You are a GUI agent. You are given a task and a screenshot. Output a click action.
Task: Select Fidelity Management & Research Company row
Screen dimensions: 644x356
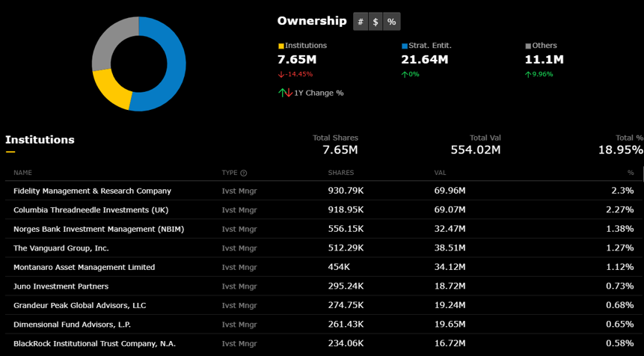coord(324,191)
